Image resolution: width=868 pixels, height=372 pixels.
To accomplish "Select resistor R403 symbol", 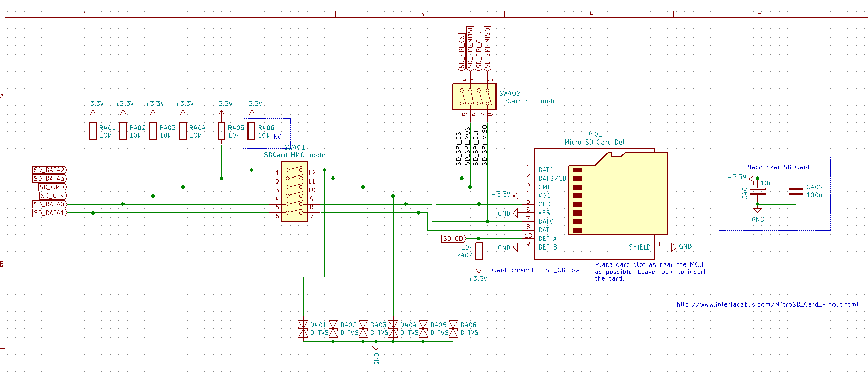I will pos(153,131).
